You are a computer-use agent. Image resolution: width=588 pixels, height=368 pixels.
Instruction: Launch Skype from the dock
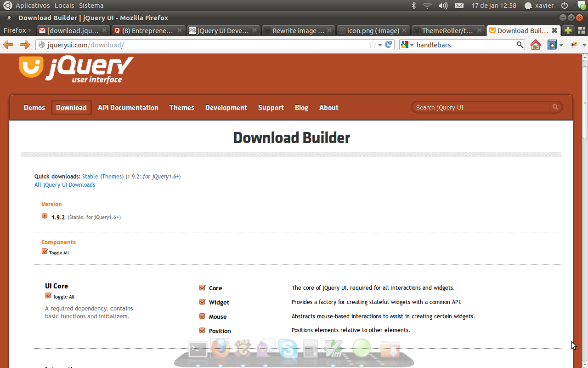coord(288,348)
